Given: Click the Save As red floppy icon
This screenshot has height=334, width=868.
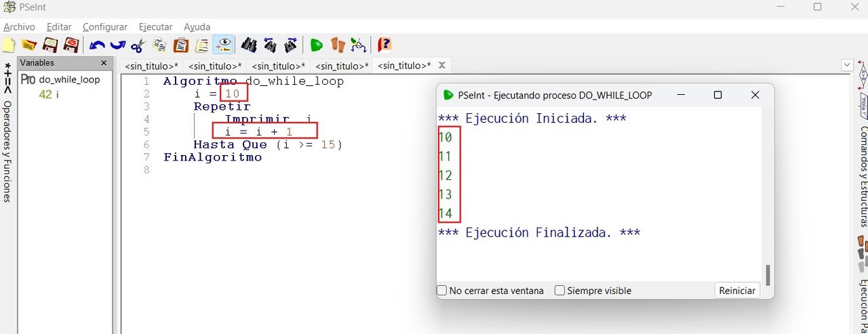Looking at the screenshot, I should click(x=71, y=45).
